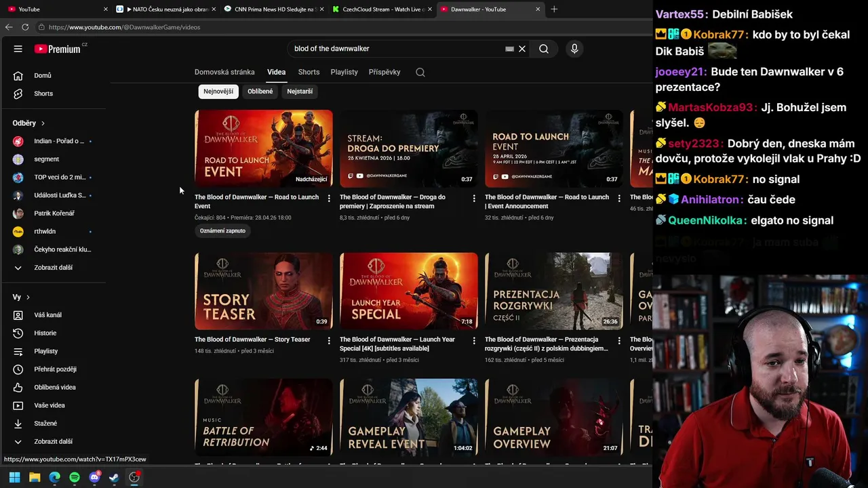868x488 pixels.
Task: Go back in the browser
Action: coord(9,27)
